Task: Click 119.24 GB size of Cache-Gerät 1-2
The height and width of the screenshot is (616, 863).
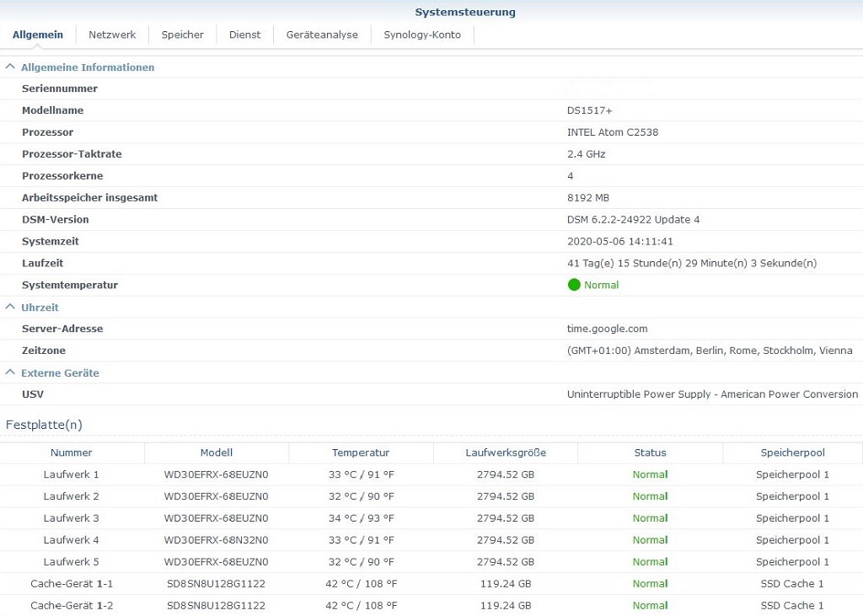Action: click(506, 605)
